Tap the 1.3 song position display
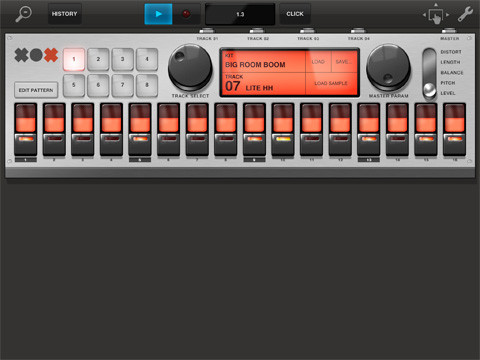 point(240,14)
